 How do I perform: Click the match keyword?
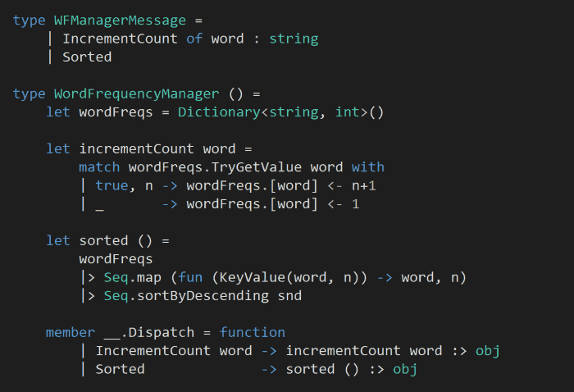click(x=99, y=167)
